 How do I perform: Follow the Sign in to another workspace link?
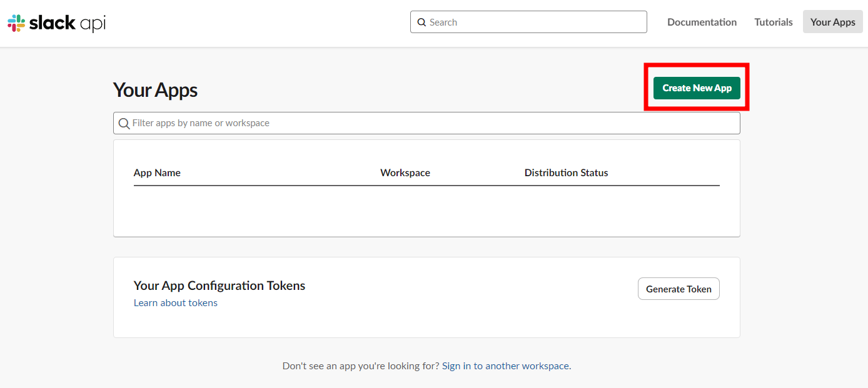[506, 366]
